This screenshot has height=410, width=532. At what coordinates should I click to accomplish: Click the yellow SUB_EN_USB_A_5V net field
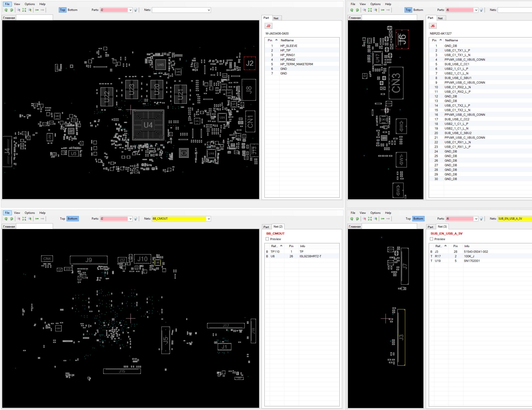click(x=515, y=219)
